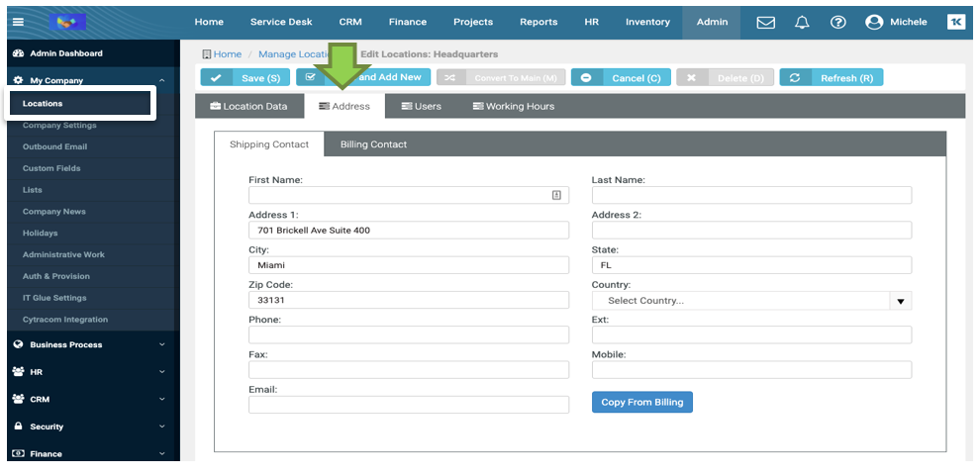The height and width of the screenshot is (476, 980).
Task: Click the Home breadcrumb link
Action: coord(227,54)
